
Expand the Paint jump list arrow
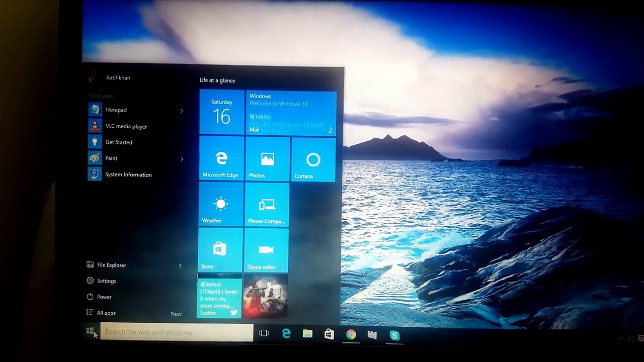182,159
